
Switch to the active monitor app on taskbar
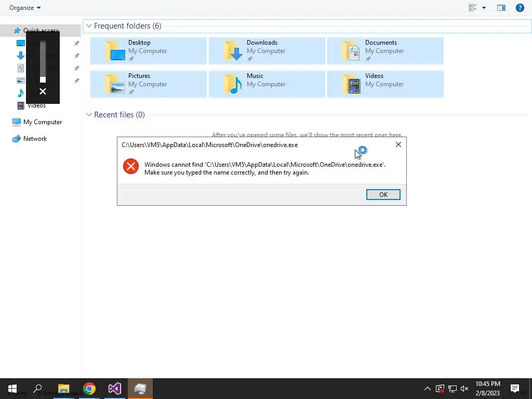pyautogui.click(x=140, y=389)
